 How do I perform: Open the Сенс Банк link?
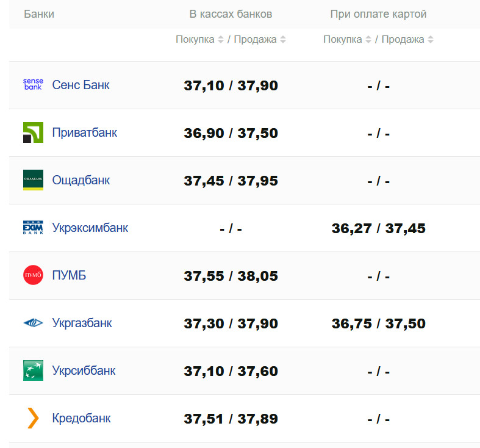click(81, 85)
